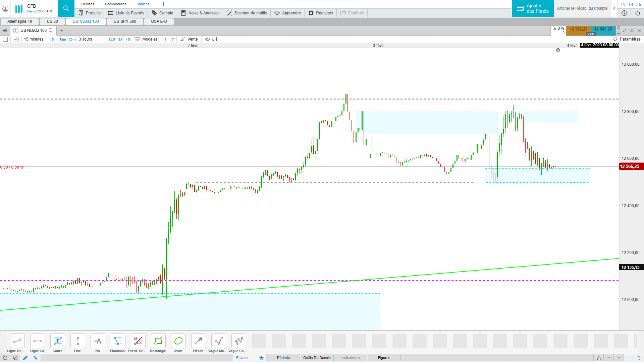Click the red 12 566,25 price marker
The width and height of the screenshot is (644, 362).
pyautogui.click(x=630, y=167)
